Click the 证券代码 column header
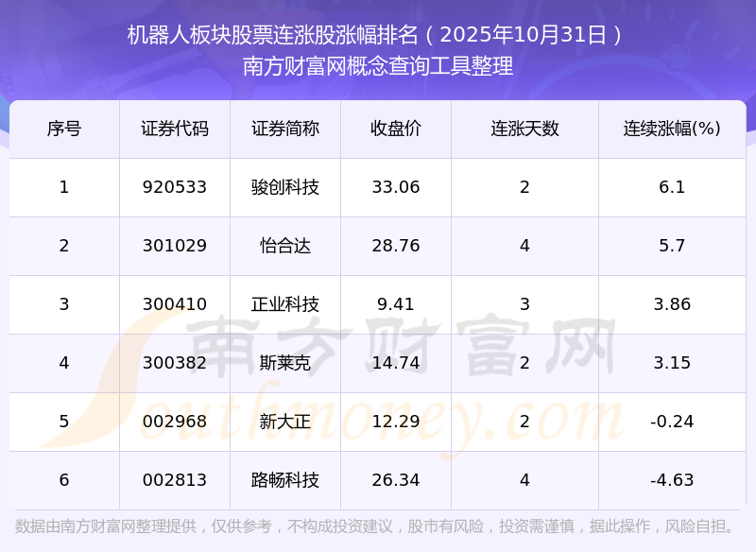 click(x=175, y=129)
